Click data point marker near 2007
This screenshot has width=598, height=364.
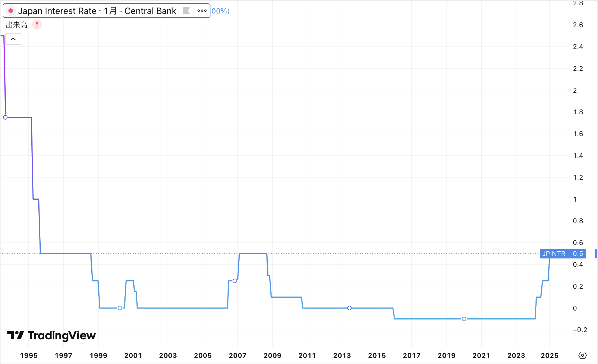235,281
